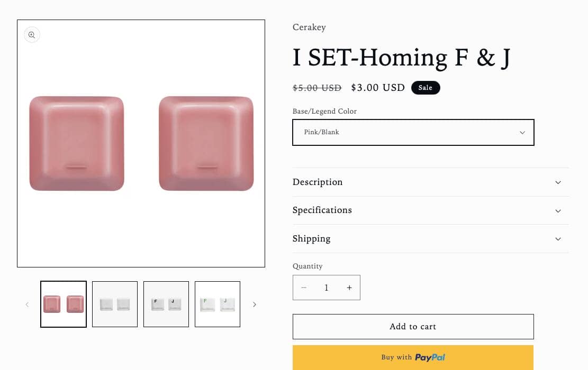Click the main pink keycap product image
Image resolution: width=588 pixels, height=370 pixels.
pyautogui.click(x=141, y=143)
